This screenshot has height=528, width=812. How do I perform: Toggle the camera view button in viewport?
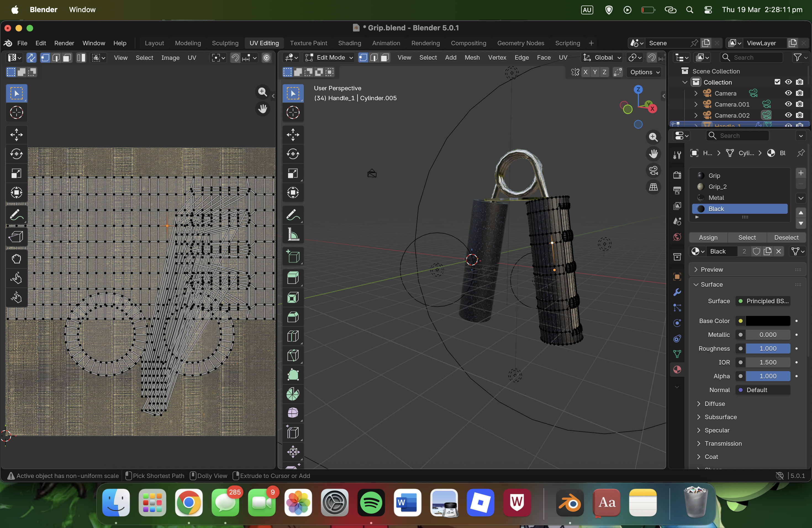point(653,170)
